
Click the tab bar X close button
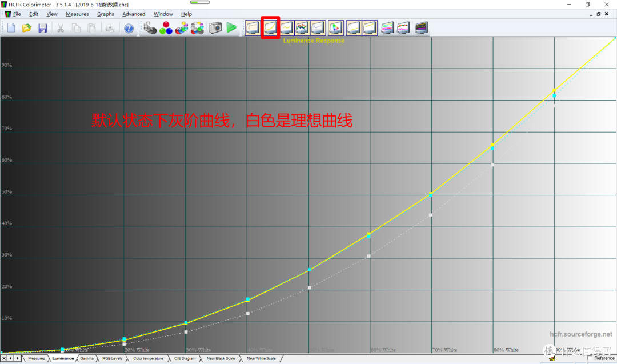tap(4, 358)
